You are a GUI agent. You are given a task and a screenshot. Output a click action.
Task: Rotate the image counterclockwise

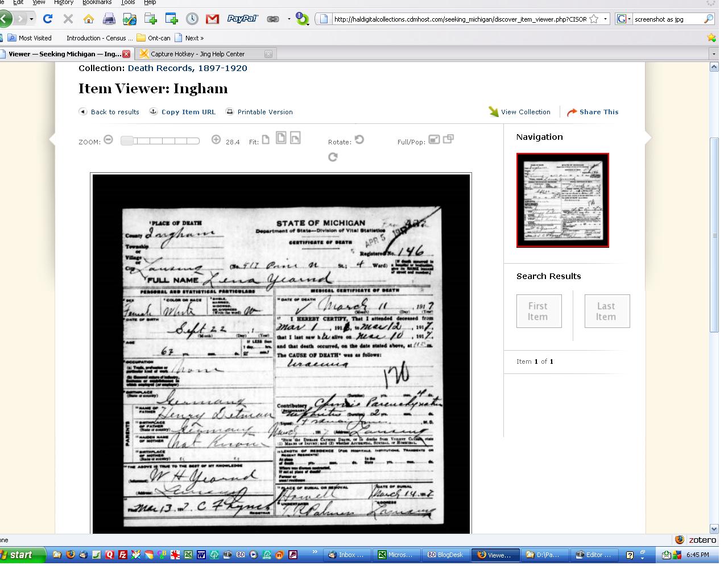359,140
